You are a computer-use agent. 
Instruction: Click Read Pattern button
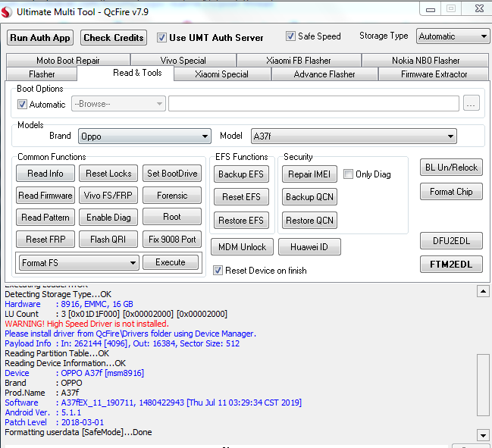coord(45,218)
